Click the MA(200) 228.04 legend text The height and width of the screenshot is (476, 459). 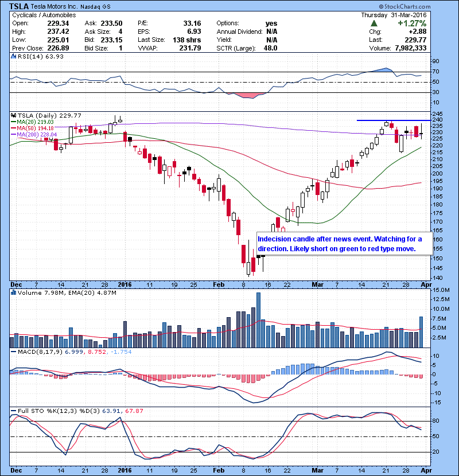[37, 134]
